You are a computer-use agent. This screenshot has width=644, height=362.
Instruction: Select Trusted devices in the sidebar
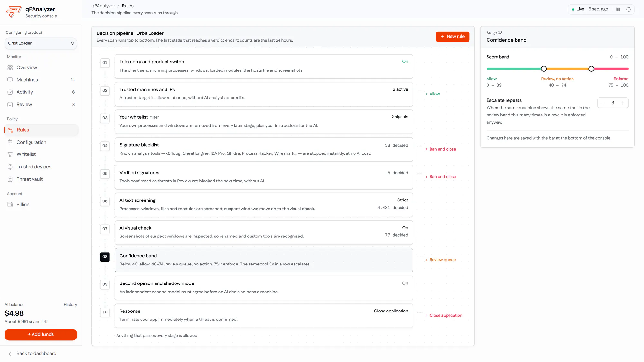tap(41, 167)
